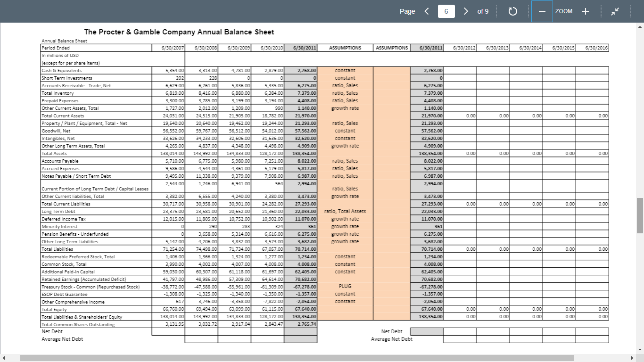
Task: Go to the next page
Action: point(466,11)
